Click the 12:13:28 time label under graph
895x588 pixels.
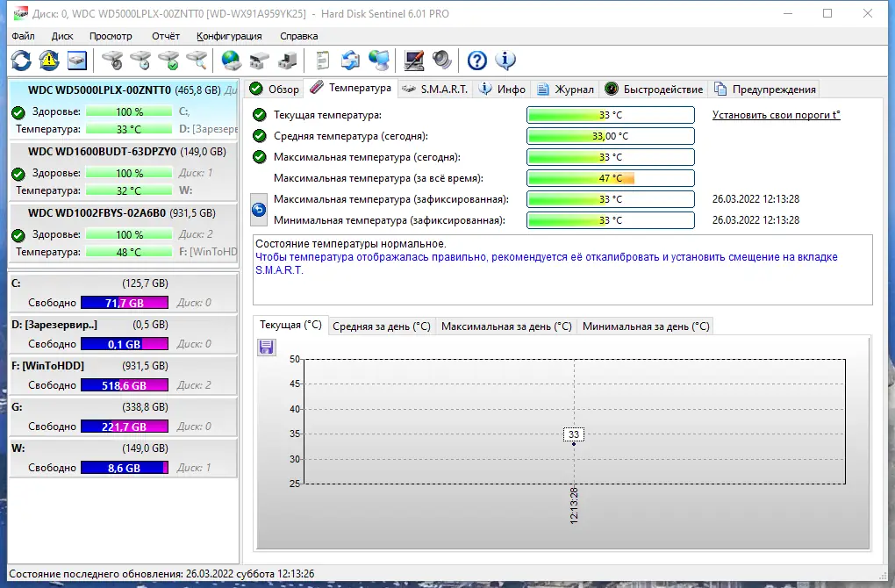574,506
